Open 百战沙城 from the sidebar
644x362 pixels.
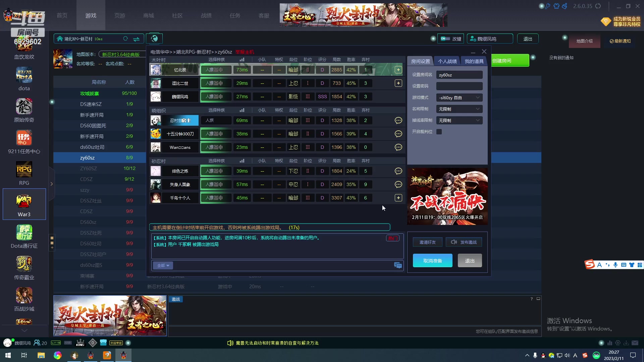(x=24, y=300)
